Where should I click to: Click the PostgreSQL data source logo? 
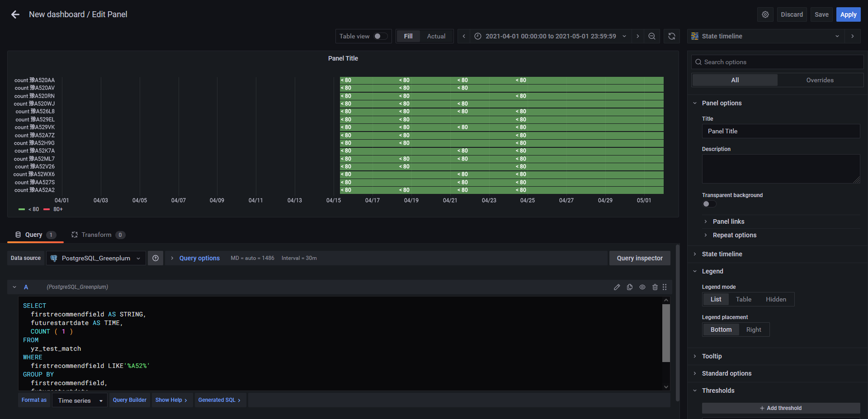click(x=54, y=258)
